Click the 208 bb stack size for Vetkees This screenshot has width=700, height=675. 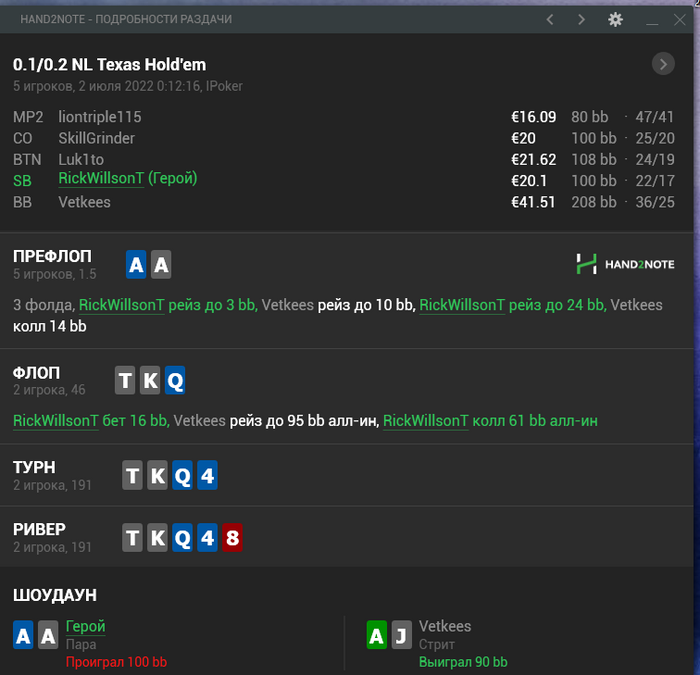pyautogui.click(x=594, y=203)
